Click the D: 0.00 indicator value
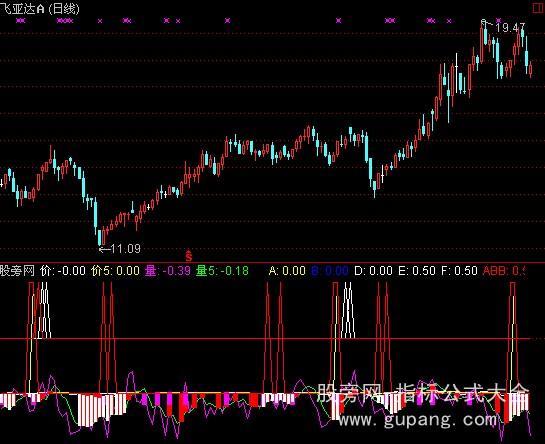Viewport: 545px width, 444px height. pyautogui.click(x=373, y=271)
